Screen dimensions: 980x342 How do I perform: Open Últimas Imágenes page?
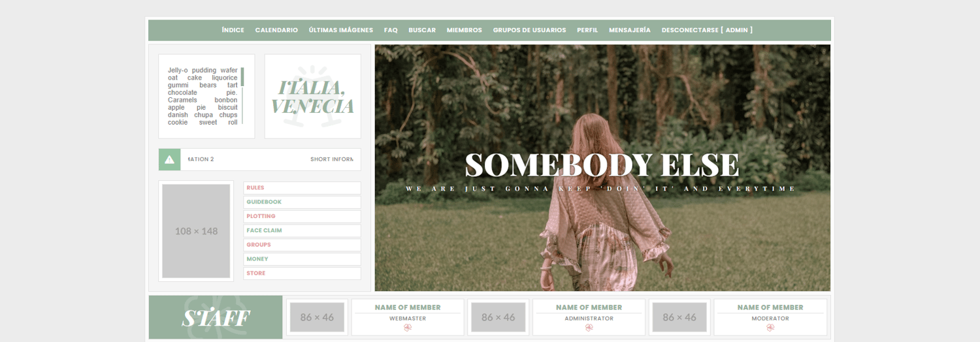pos(341,30)
